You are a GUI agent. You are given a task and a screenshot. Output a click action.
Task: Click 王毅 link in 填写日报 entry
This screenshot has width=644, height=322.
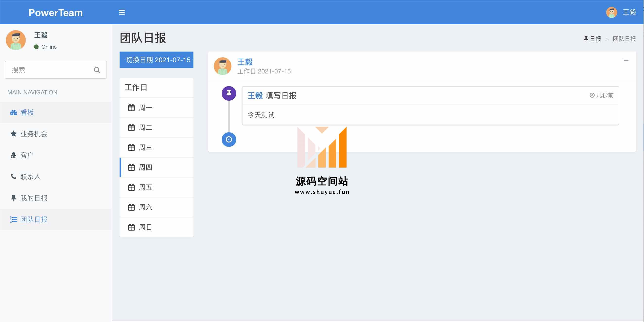point(255,96)
